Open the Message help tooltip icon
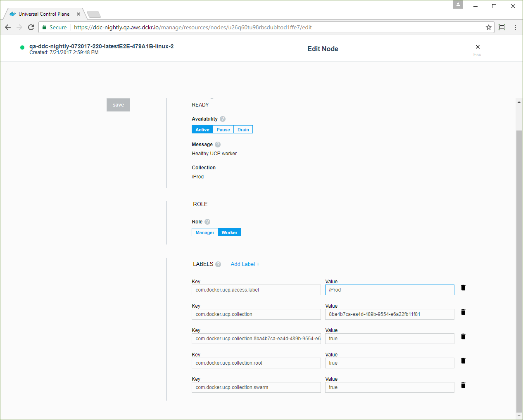 coord(218,145)
